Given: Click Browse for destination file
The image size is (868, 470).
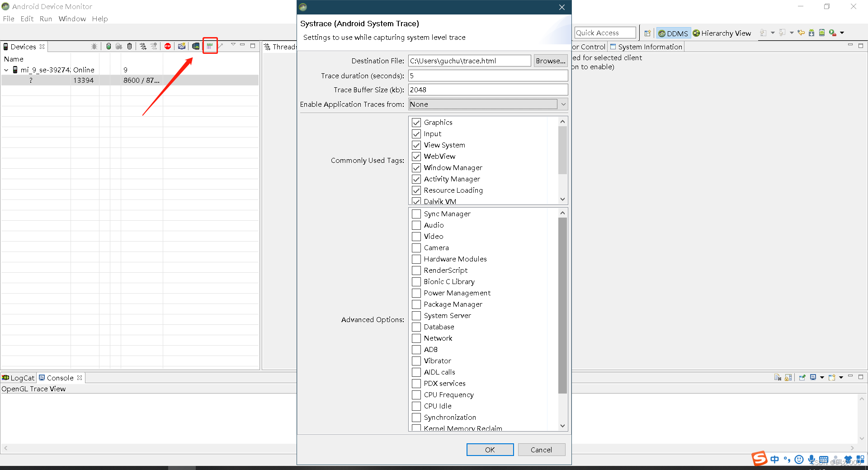Looking at the screenshot, I should point(550,61).
